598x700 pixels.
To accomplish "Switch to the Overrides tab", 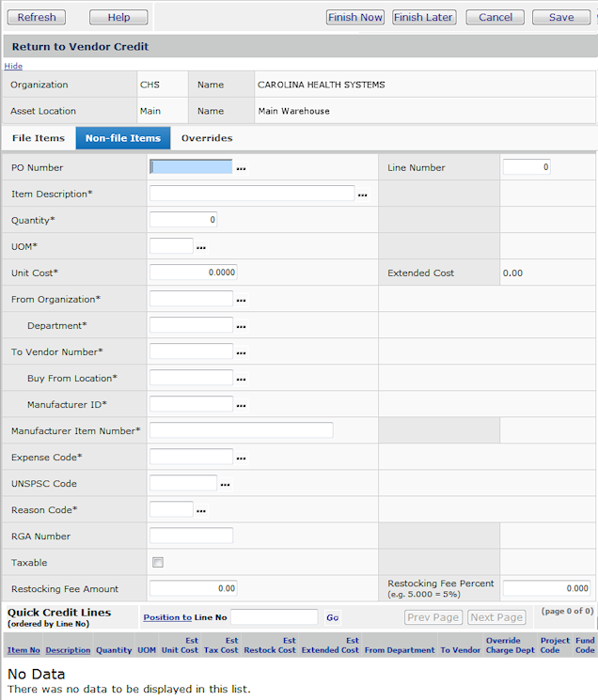I will point(207,138).
